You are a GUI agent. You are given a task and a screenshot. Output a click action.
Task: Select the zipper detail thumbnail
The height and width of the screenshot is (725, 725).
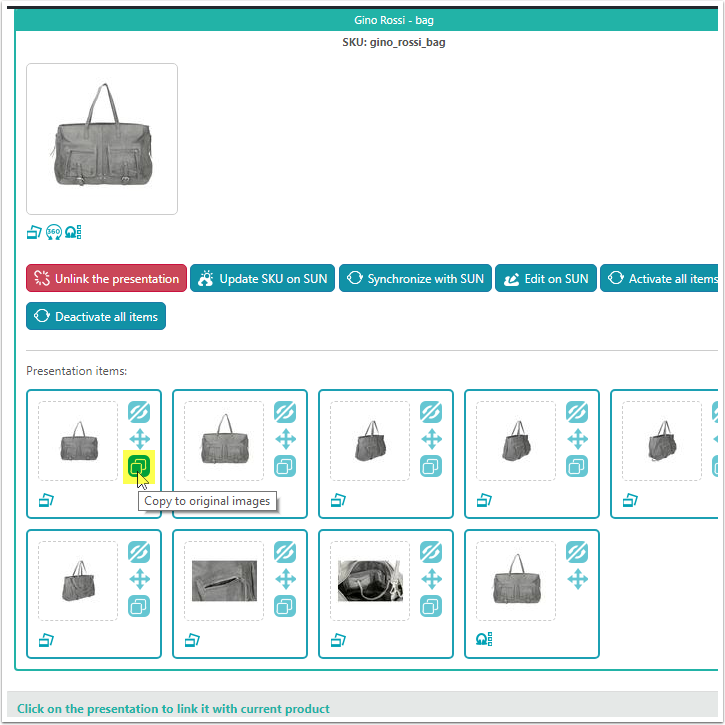(x=224, y=581)
